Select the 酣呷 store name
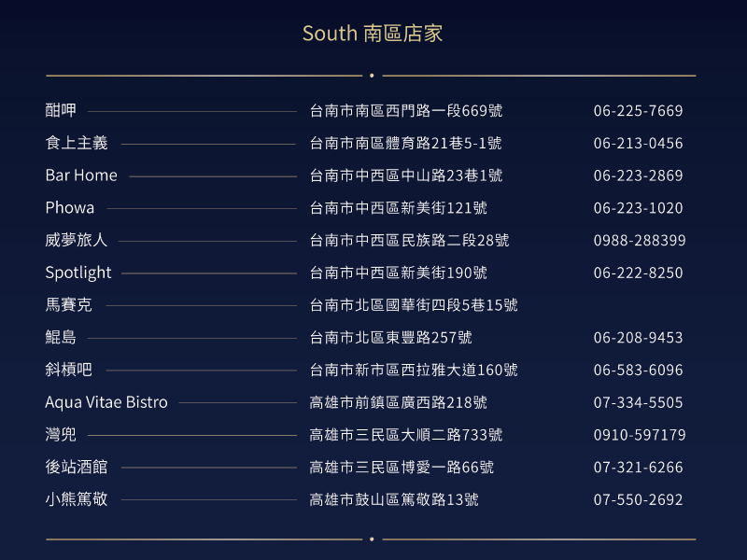Screen dimensions: 747x560 [61, 110]
